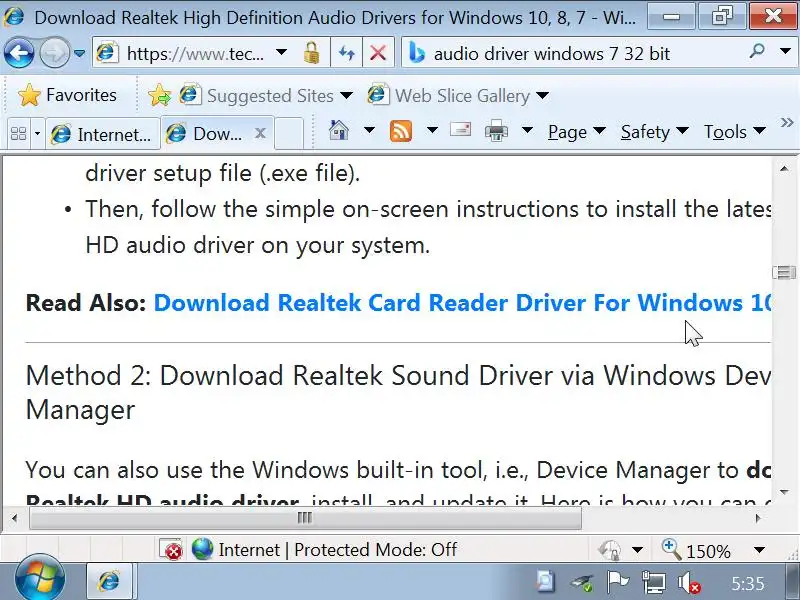This screenshot has height=600, width=800.
Task: Click the 150% zoom level button
Action: point(697,550)
